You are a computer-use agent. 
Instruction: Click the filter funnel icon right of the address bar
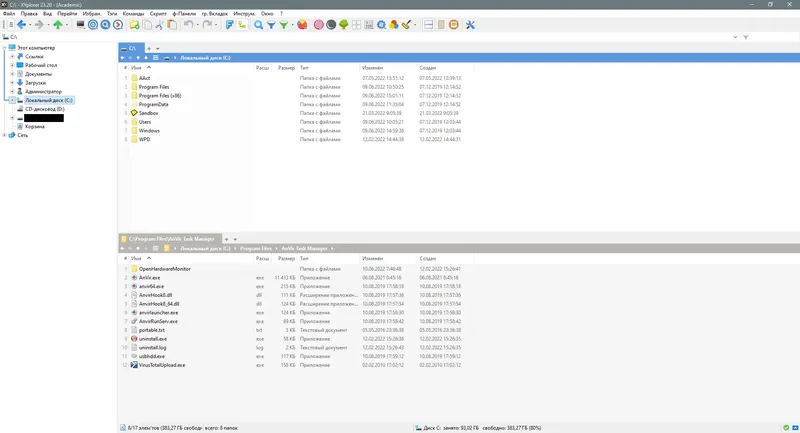click(746, 37)
